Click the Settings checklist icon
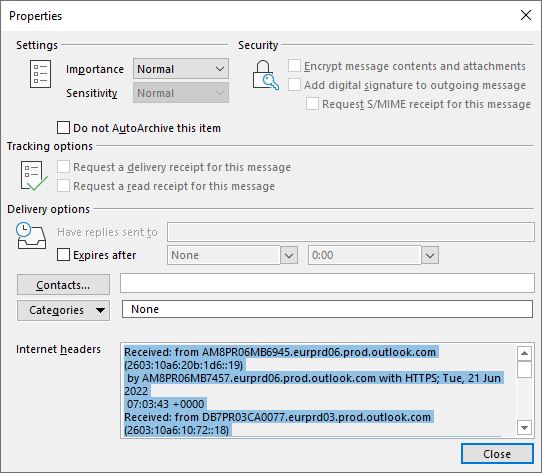Image resolution: width=542 pixels, height=473 pixels. point(40,74)
